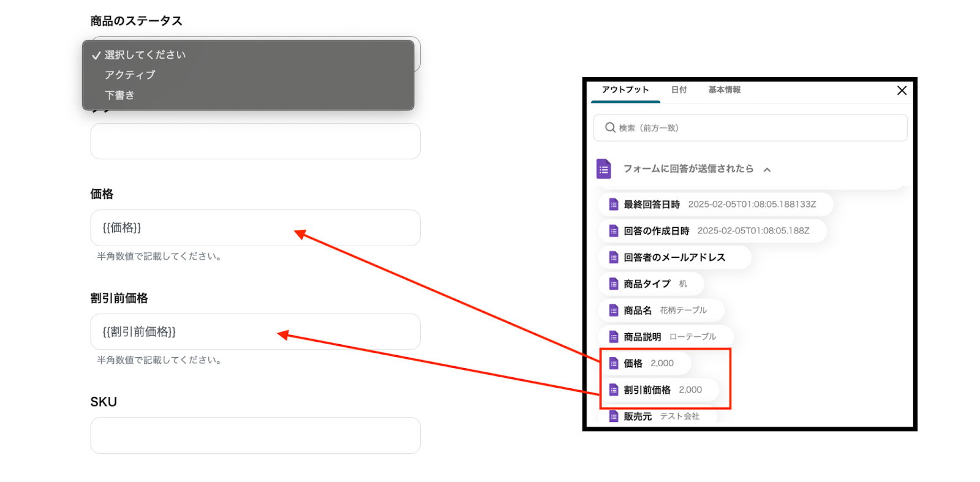This screenshot has height=482, width=980.
Task: Insert the 回答の作成日時 output value
Action: pos(712,231)
